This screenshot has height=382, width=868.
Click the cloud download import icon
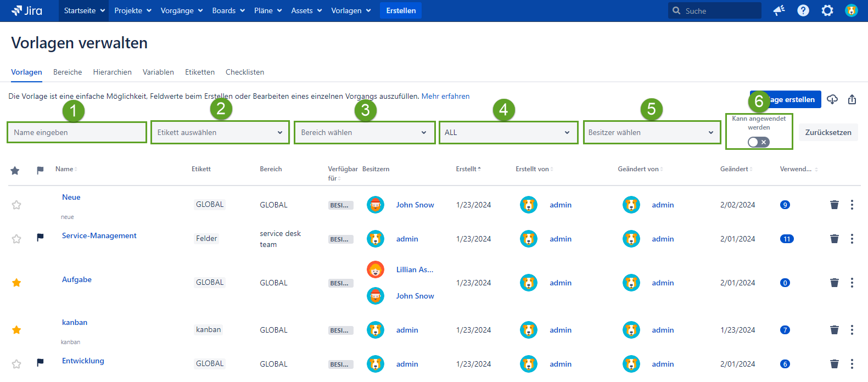(832, 99)
